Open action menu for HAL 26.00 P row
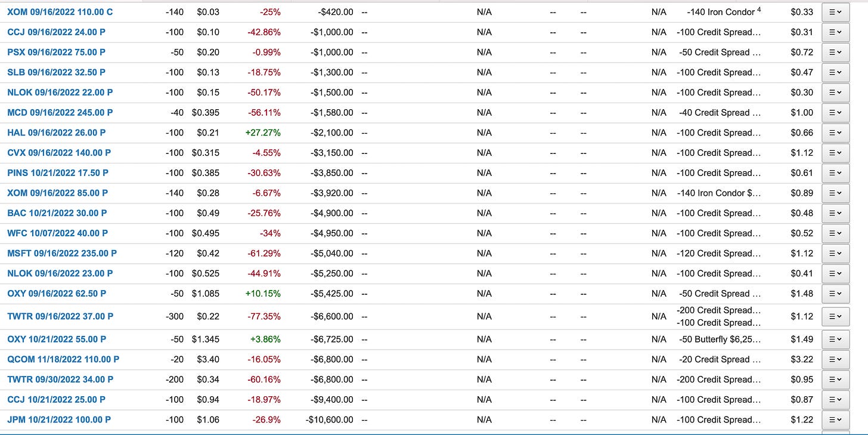This screenshot has width=868, height=435. (x=835, y=132)
